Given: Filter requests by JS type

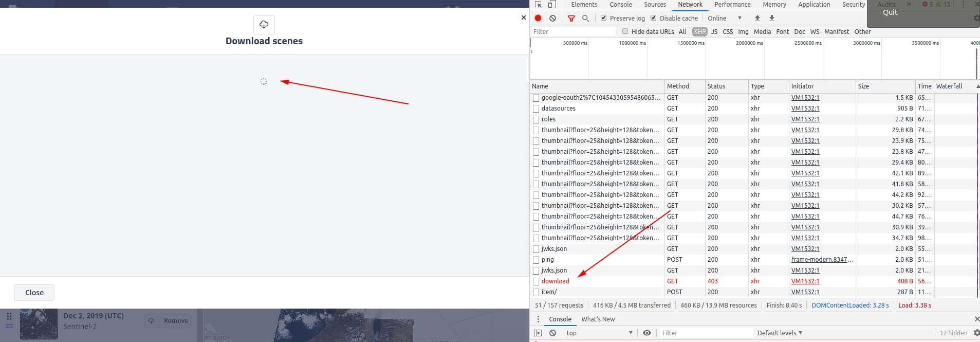Looking at the screenshot, I should [x=714, y=31].
